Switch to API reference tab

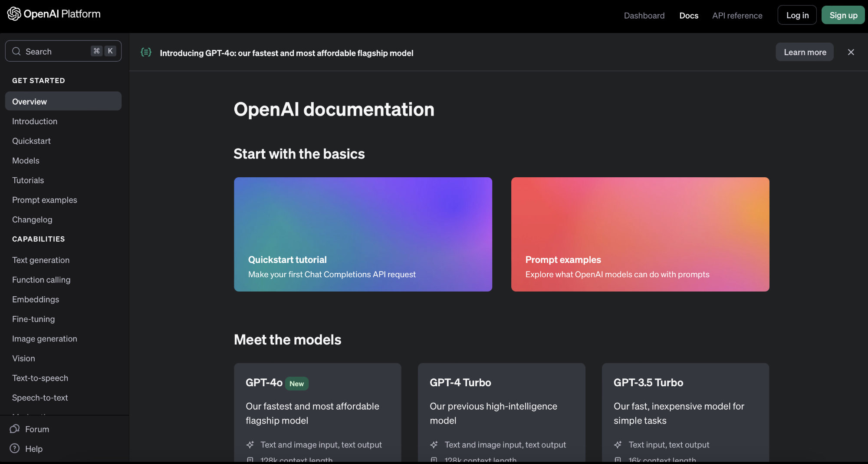(x=737, y=15)
